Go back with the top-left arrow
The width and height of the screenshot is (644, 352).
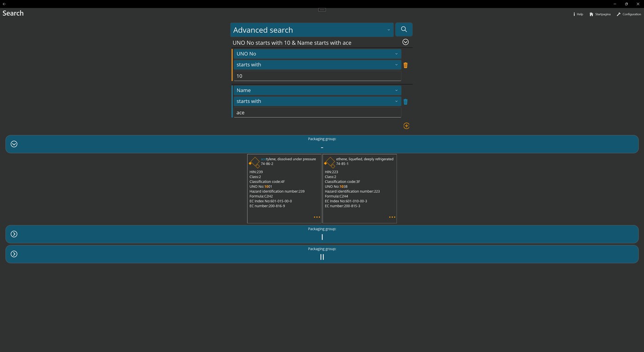click(x=4, y=4)
